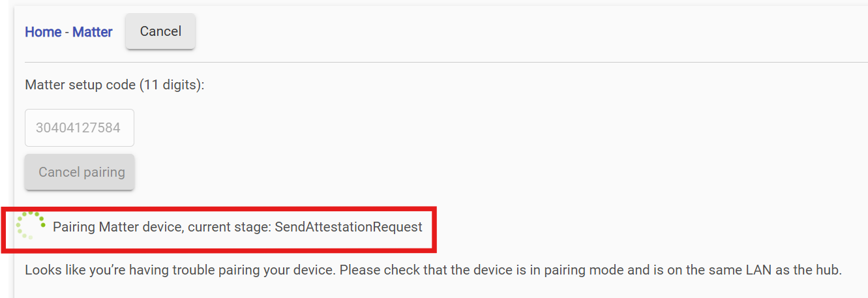The image size is (868, 298).
Task: Go to the Matter breadcrumb link
Action: coord(92,32)
